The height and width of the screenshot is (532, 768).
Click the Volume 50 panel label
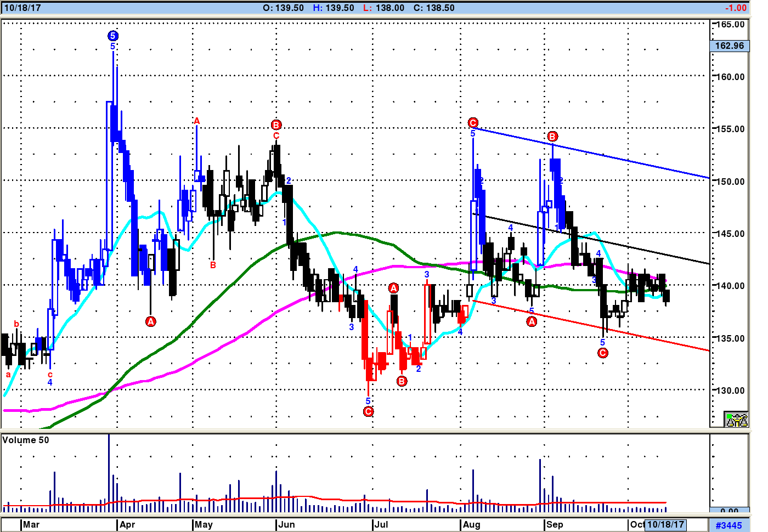[26, 440]
